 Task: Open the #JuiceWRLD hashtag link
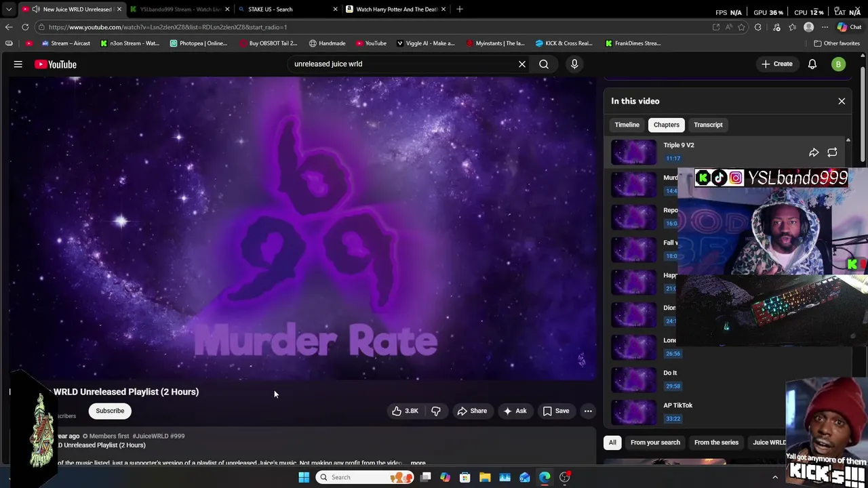(x=150, y=436)
